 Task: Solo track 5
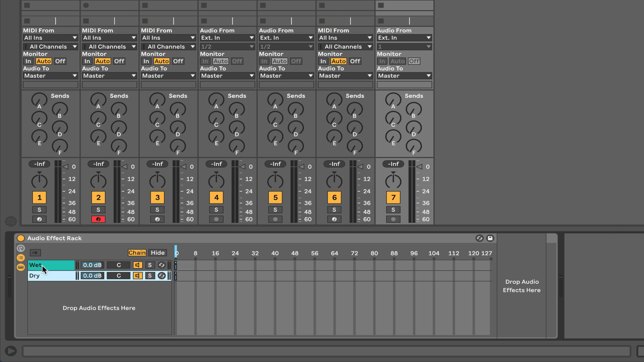click(275, 210)
